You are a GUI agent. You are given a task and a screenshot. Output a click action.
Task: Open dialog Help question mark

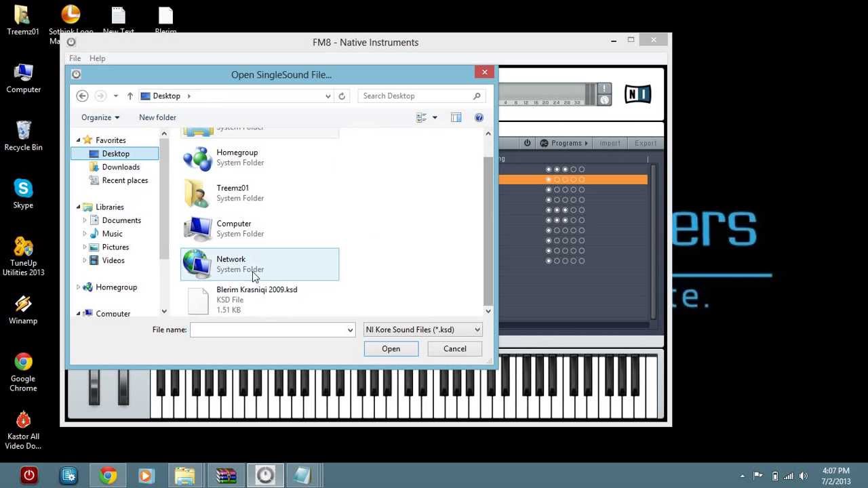tap(479, 117)
